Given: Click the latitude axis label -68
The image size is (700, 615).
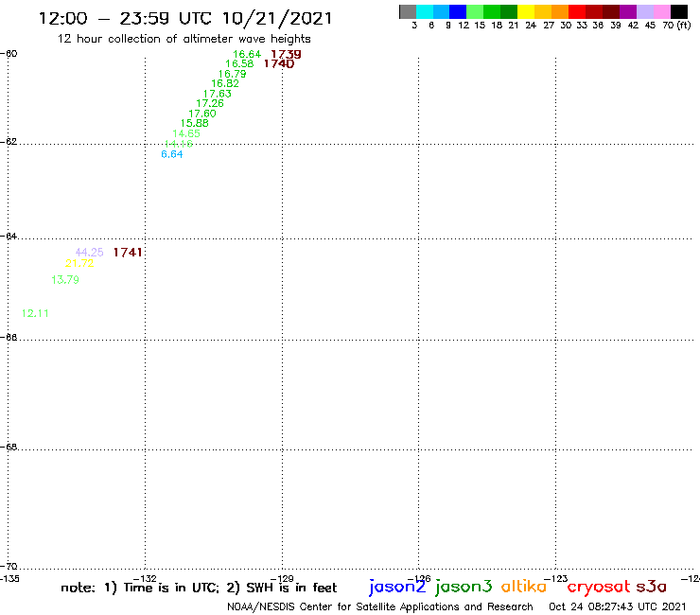Looking at the screenshot, I should tap(9, 448).
